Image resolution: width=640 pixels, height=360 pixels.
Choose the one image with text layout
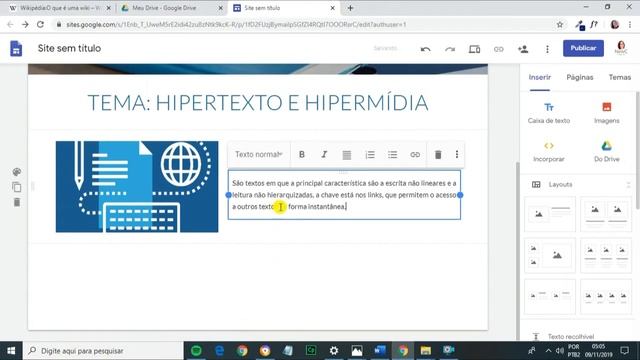pyautogui.click(x=550, y=214)
